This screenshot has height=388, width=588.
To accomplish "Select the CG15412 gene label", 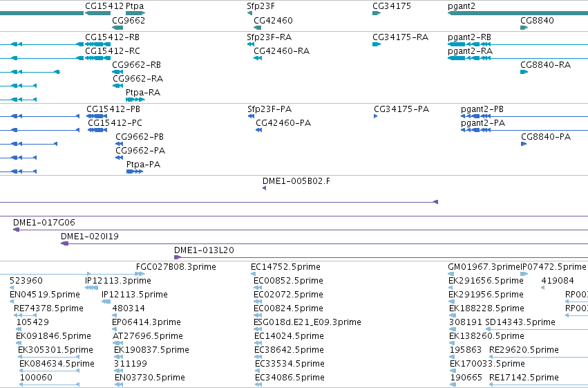I will coord(104,6).
